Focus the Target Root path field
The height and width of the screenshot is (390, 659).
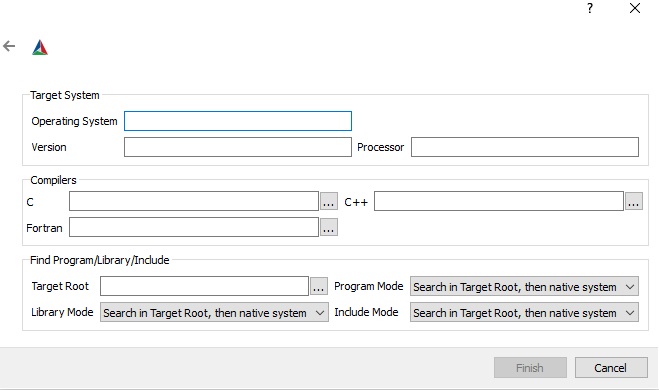204,286
